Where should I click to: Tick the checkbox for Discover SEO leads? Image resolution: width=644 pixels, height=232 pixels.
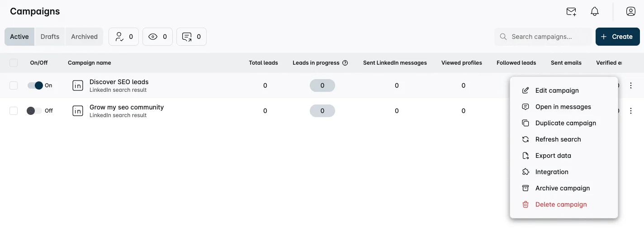(14, 85)
